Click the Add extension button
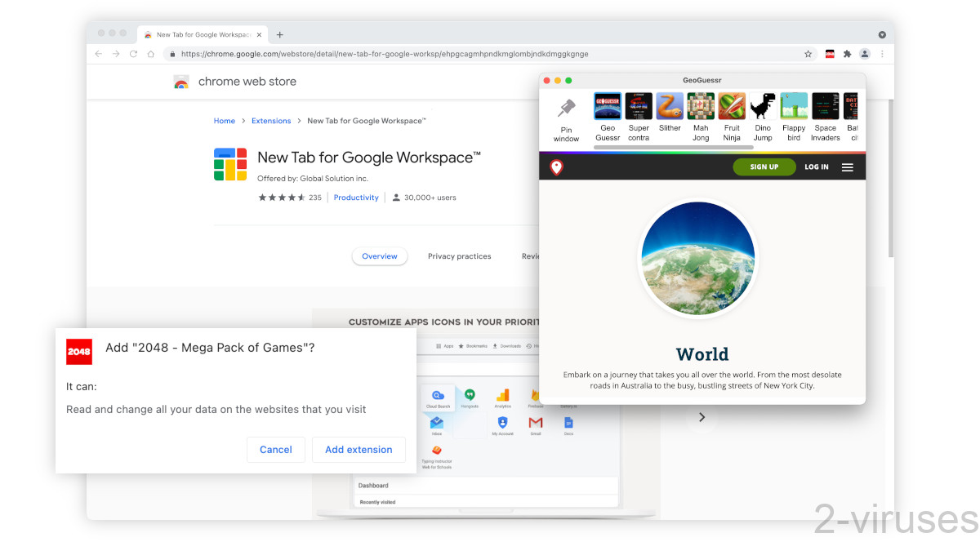This screenshot has height=542, width=980. [359, 450]
